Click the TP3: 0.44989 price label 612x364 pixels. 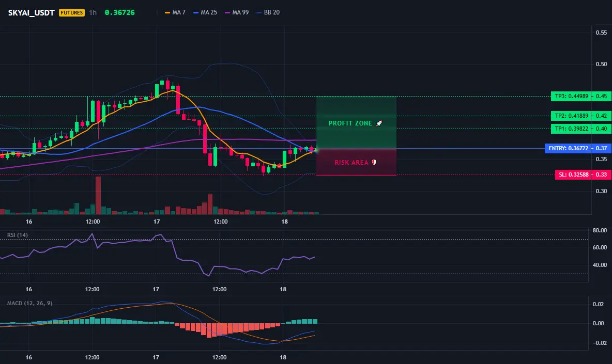coord(571,96)
